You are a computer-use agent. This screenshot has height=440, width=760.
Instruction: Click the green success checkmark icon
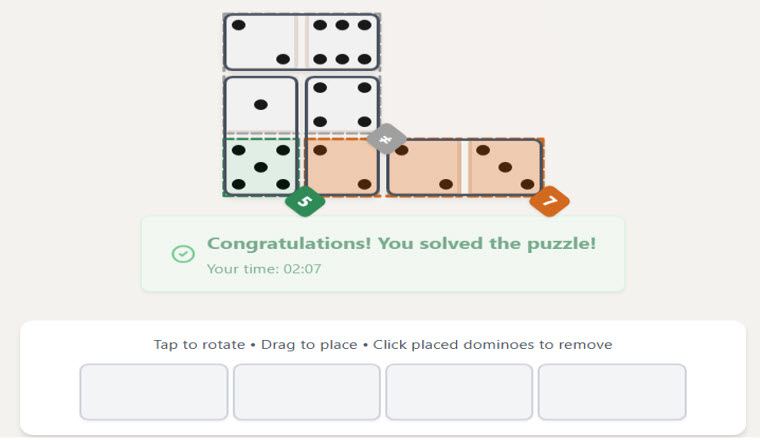point(183,254)
